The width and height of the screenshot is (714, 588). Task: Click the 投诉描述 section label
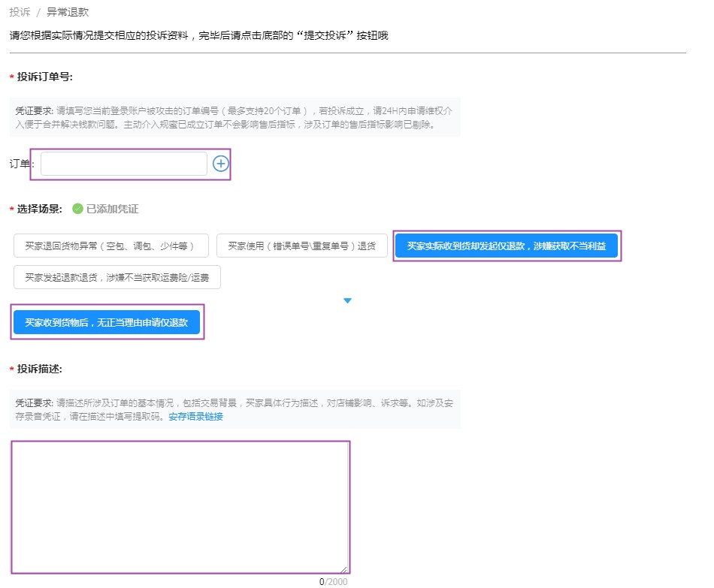[39, 369]
